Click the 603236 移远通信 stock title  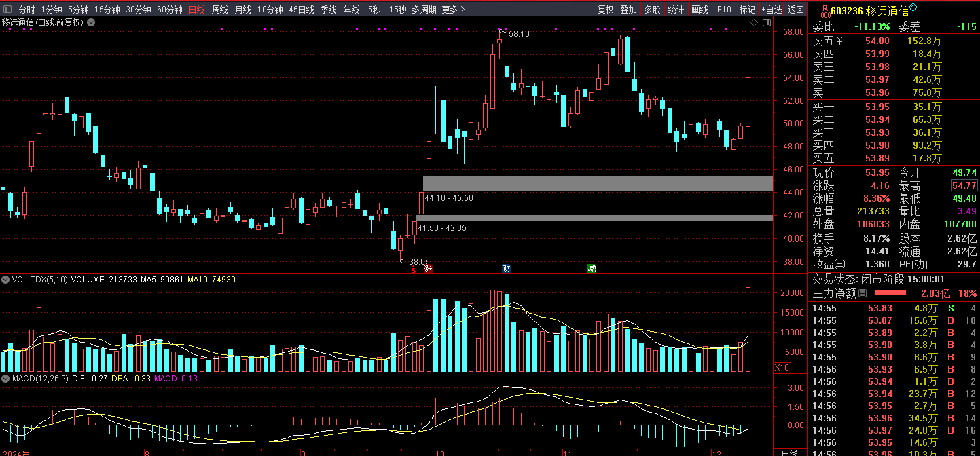pyautogui.click(x=869, y=11)
